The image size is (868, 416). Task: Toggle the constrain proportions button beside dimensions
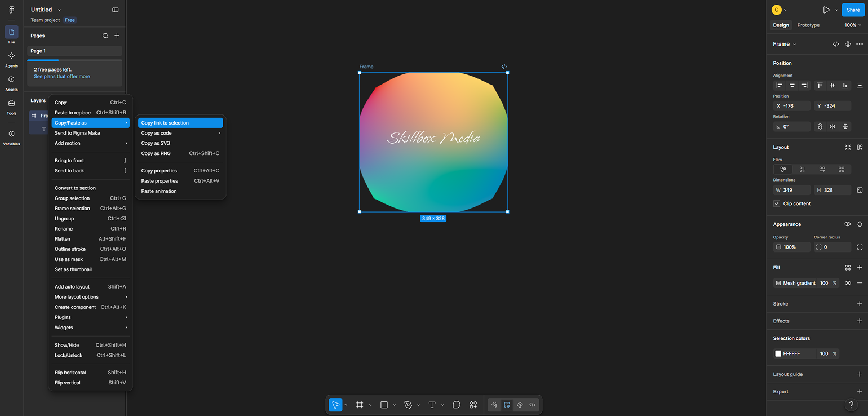pyautogui.click(x=860, y=190)
